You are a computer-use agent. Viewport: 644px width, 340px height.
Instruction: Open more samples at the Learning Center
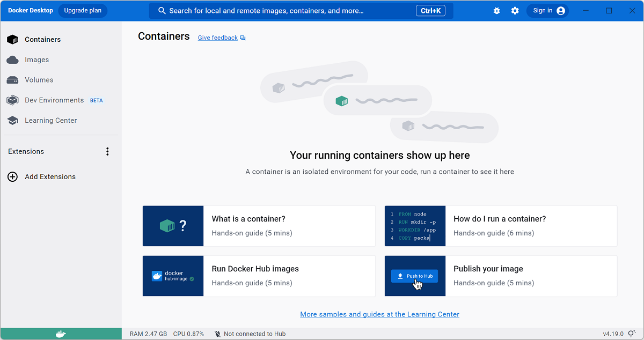(379, 314)
